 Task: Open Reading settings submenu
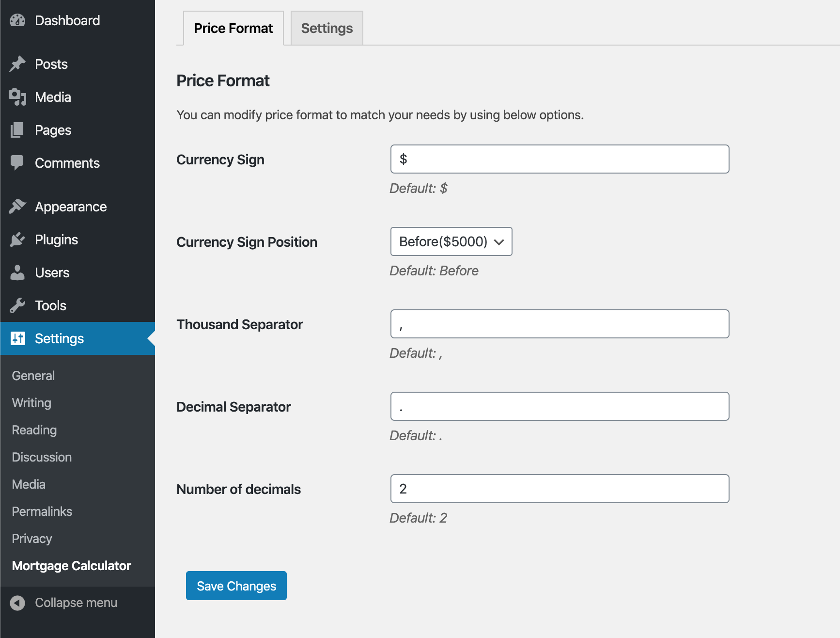point(34,430)
